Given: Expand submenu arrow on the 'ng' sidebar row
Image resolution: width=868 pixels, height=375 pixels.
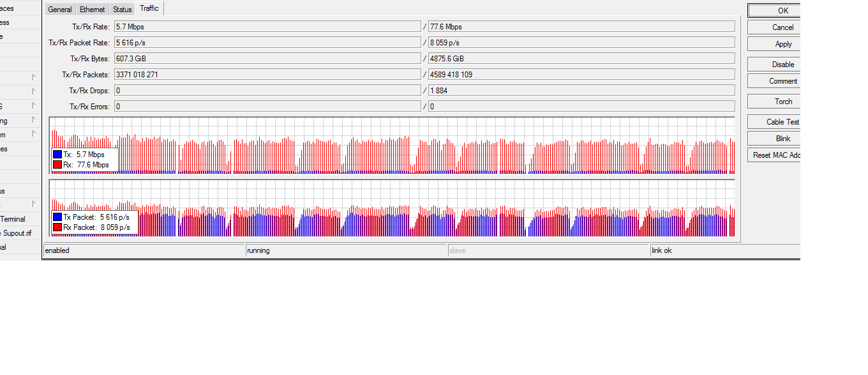Looking at the screenshot, I should coord(34,120).
